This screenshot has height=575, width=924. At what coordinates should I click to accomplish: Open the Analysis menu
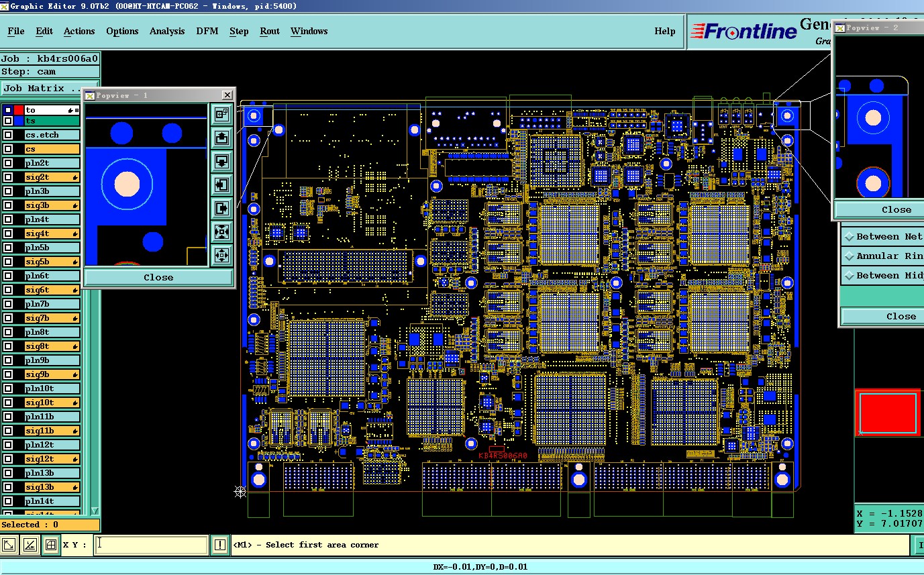pos(167,31)
